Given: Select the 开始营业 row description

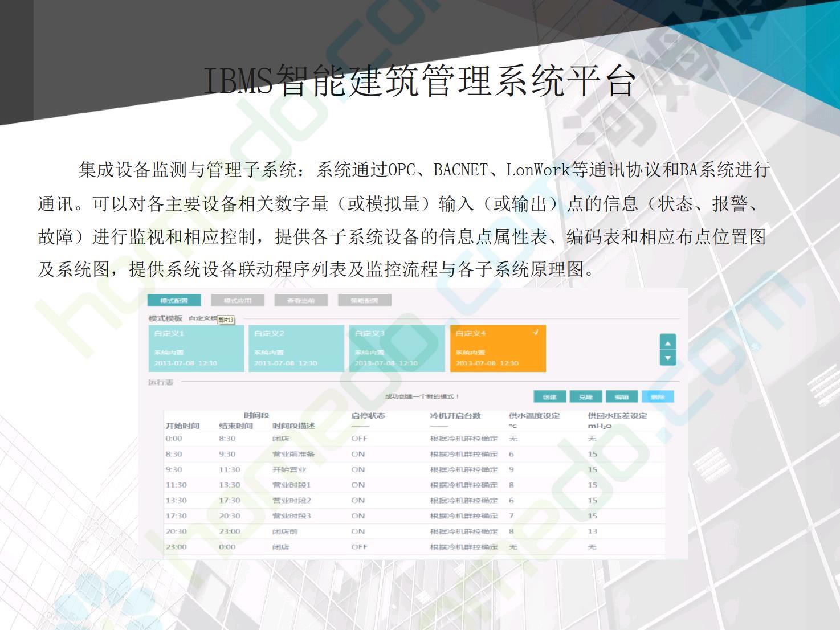Looking at the screenshot, I should tap(289, 469).
